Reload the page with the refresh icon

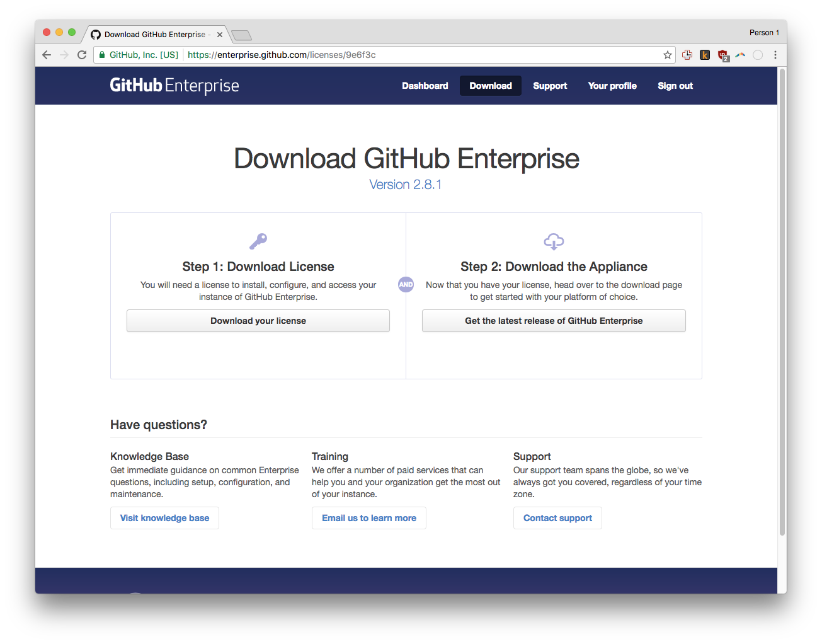pos(82,55)
